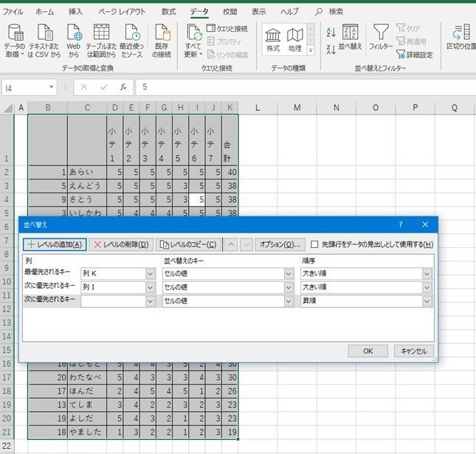Choose 地理 data type
The image size is (476, 454).
coord(294,40)
